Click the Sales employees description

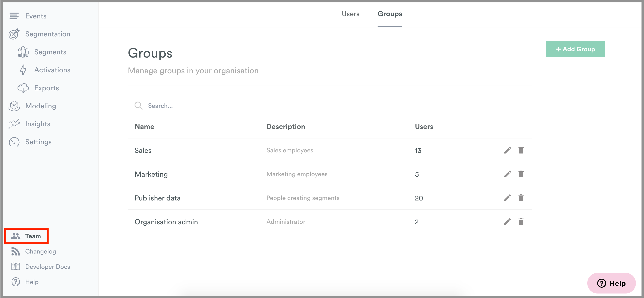point(290,150)
